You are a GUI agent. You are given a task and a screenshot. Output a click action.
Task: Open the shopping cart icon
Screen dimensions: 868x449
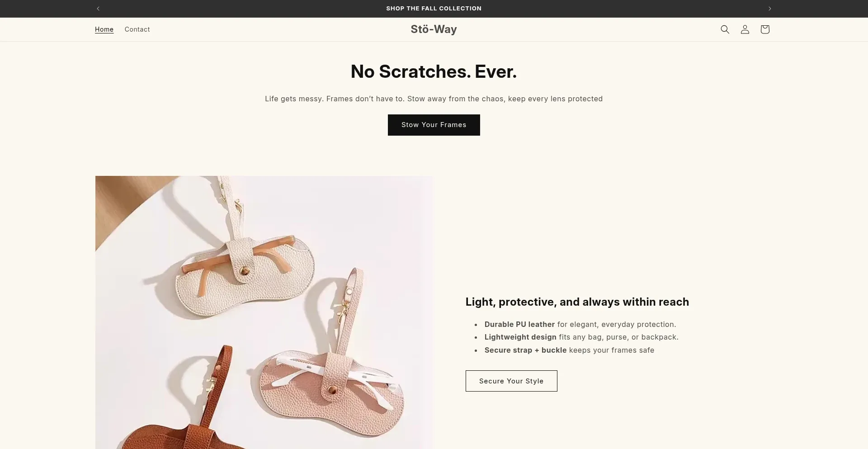tap(764, 29)
